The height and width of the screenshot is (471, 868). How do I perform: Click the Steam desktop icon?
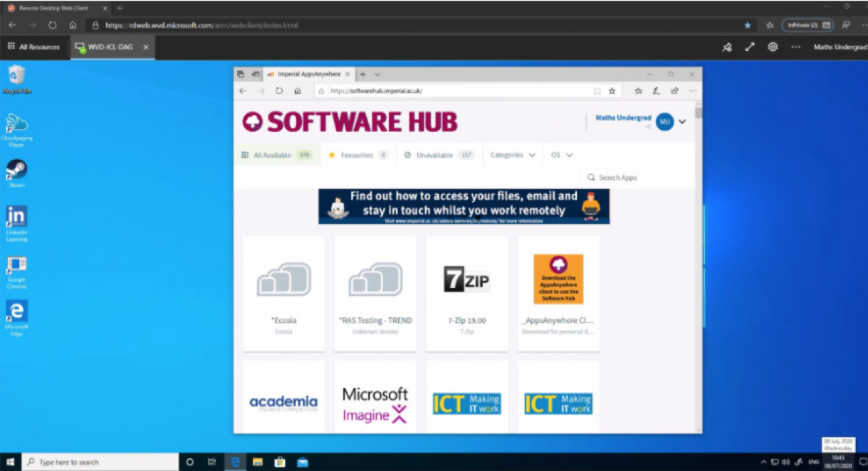click(x=17, y=170)
